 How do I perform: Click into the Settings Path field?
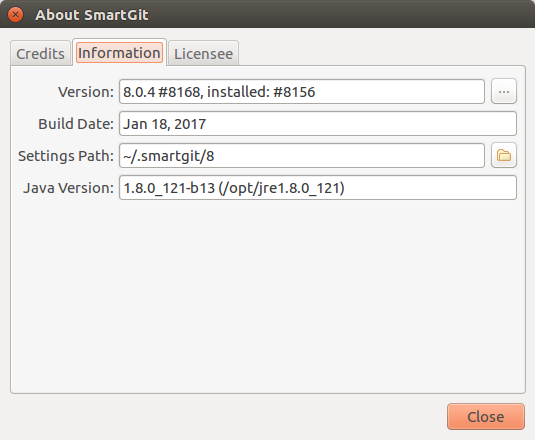click(302, 156)
